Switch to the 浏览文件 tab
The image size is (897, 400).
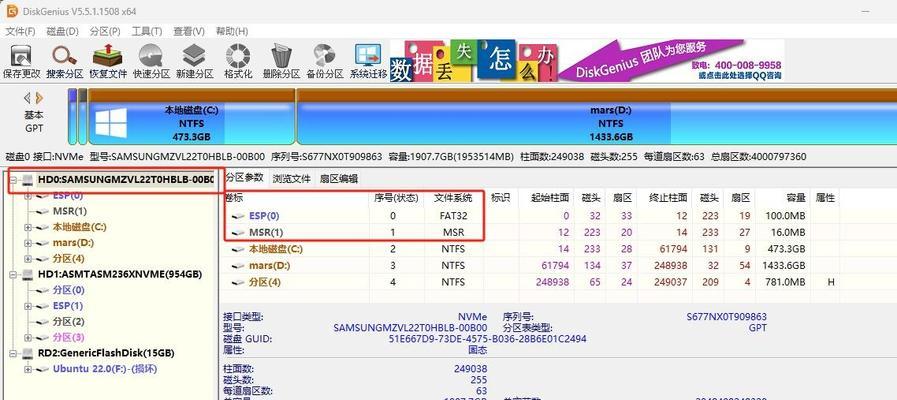[x=291, y=179]
